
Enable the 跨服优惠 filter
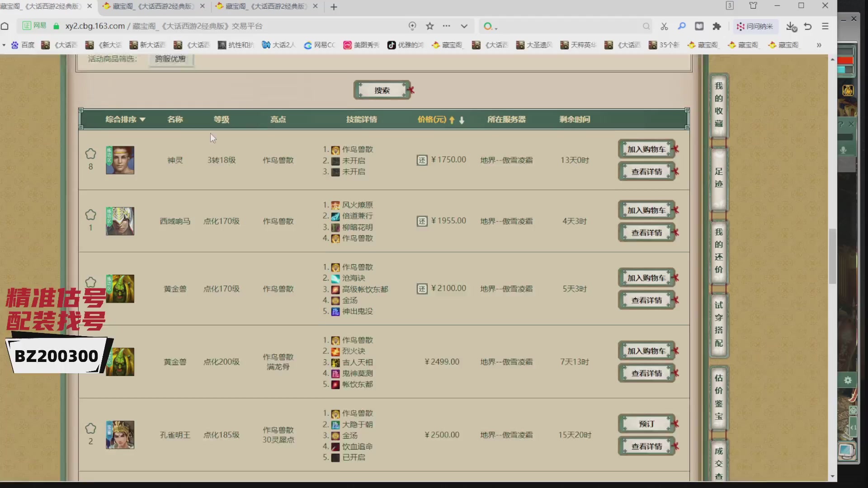point(170,59)
